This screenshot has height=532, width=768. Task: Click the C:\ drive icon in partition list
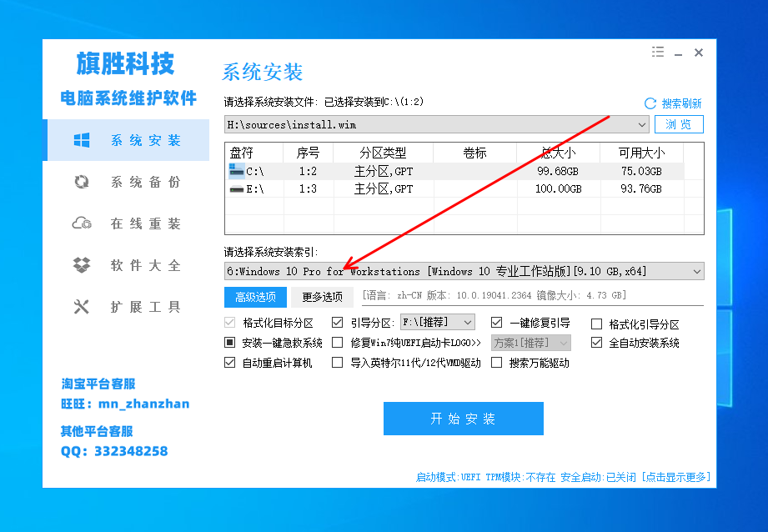click(236, 171)
